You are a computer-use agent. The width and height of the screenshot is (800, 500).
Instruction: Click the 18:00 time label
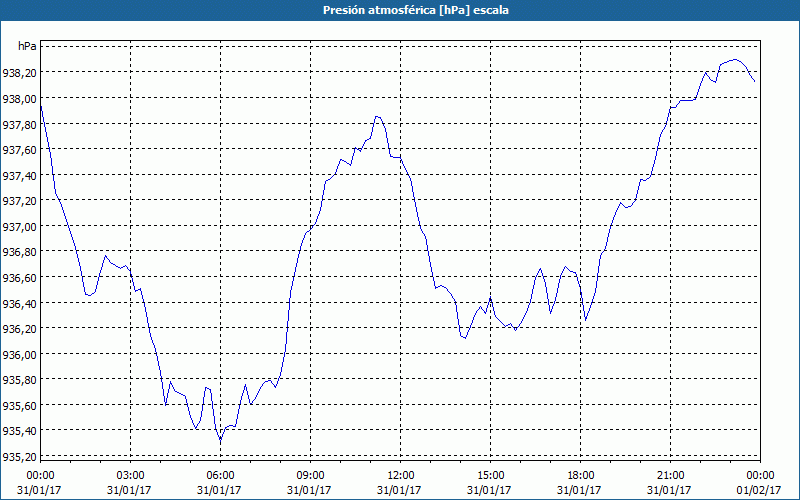pyautogui.click(x=580, y=476)
